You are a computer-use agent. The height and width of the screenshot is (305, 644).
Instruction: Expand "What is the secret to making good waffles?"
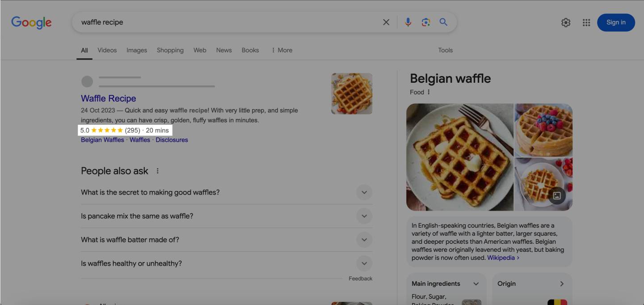(364, 192)
